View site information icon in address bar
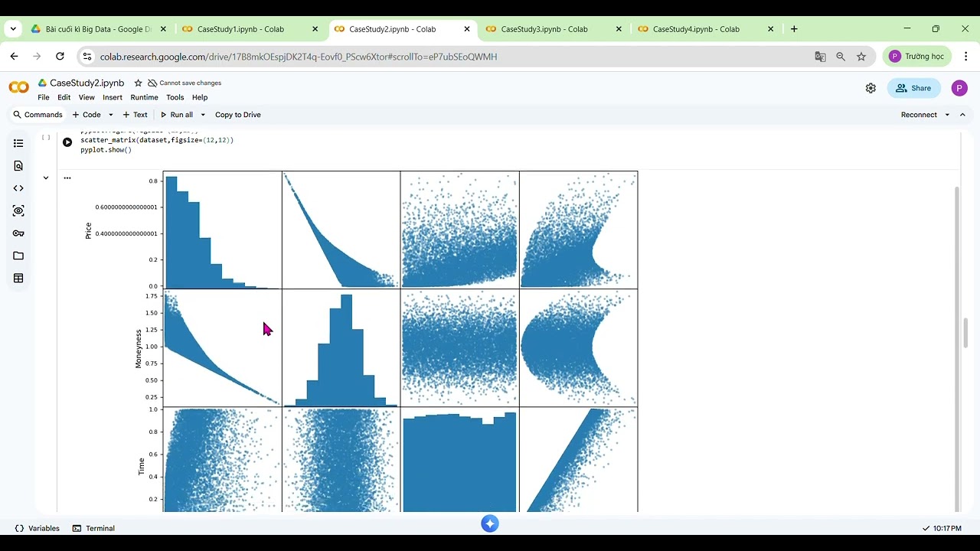Image resolution: width=980 pixels, height=551 pixels. pyautogui.click(x=87, y=57)
